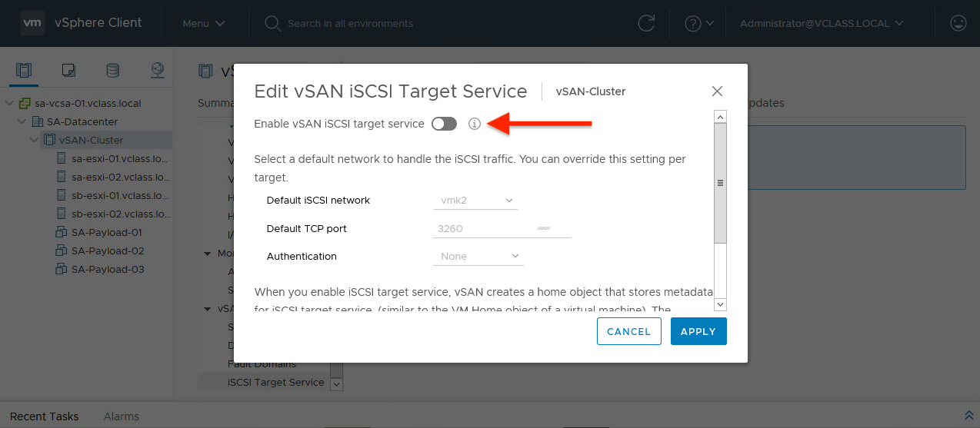Collapse SA-Datacenter tree node

coord(22,121)
